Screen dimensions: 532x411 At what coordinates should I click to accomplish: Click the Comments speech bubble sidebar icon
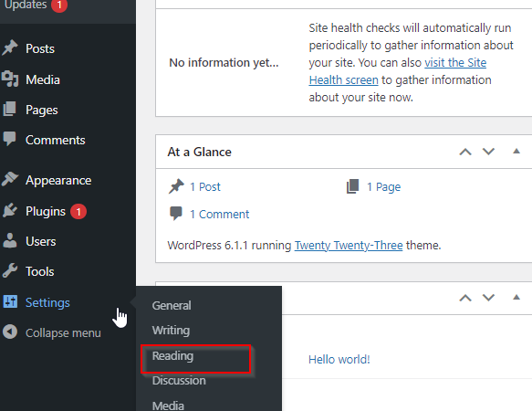(x=9, y=139)
